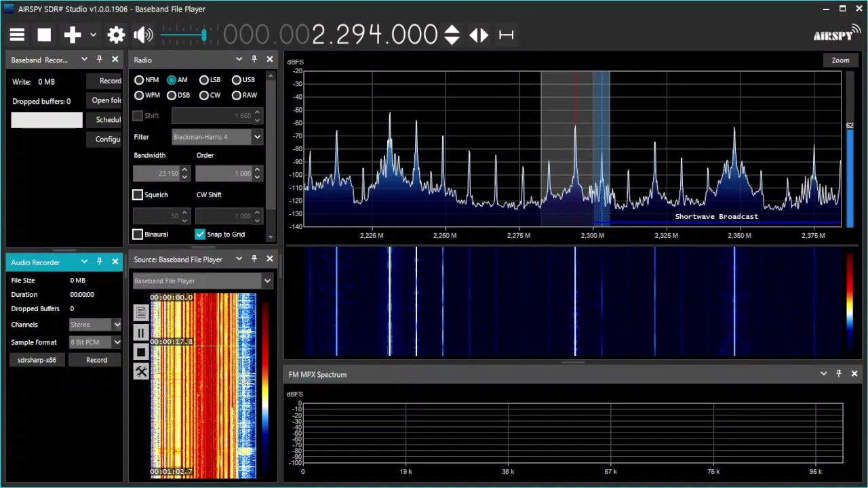
Task: Close the Radio panel
Action: click(270, 60)
